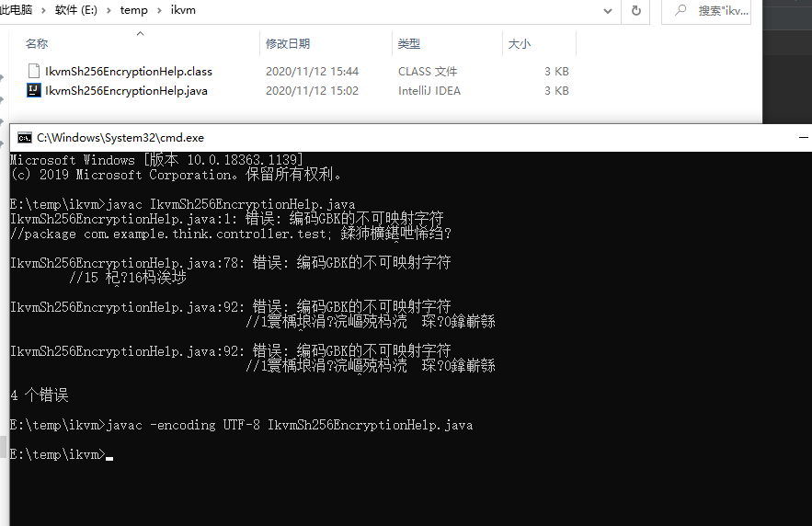
Task: Go to 软件 (E:) drive in breadcrumb
Action: (x=76, y=10)
